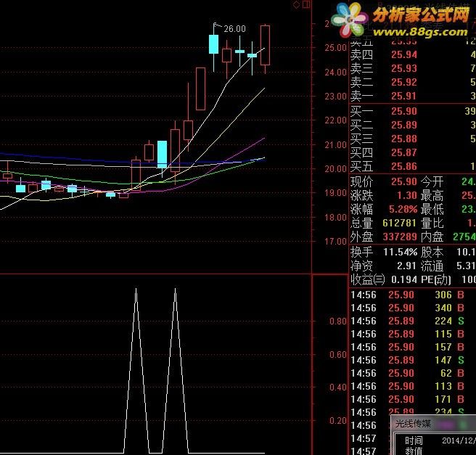Select the 卖四 25.94 ask row

(413, 54)
